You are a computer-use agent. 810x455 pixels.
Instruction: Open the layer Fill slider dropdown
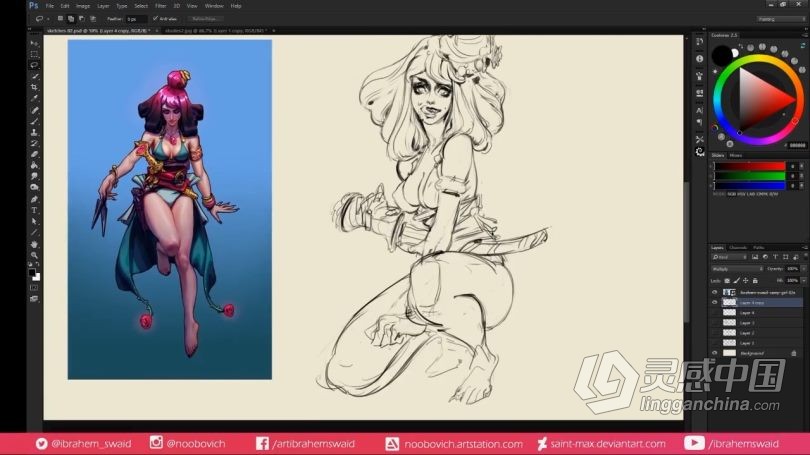click(x=803, y=280)
